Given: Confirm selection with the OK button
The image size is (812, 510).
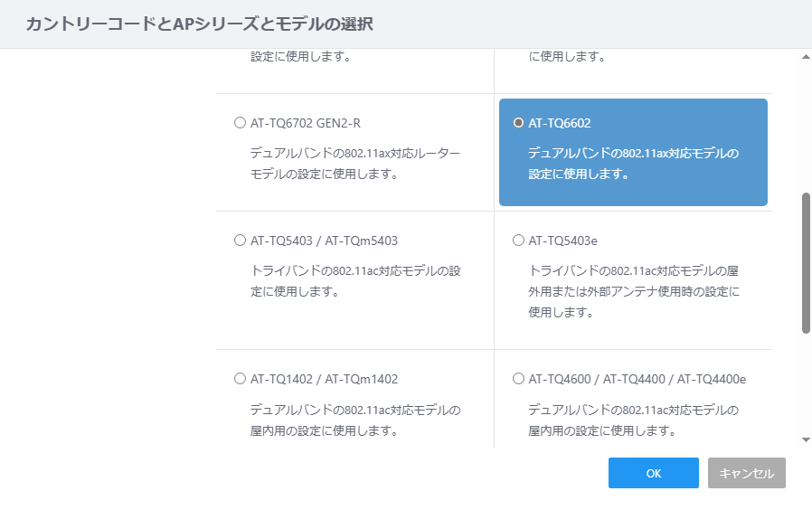Looking at the screenshot, I should click(x=654, y=473).
